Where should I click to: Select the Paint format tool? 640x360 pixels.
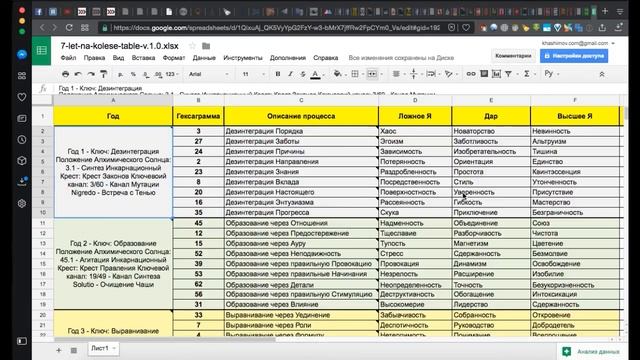tap(104, 74)
